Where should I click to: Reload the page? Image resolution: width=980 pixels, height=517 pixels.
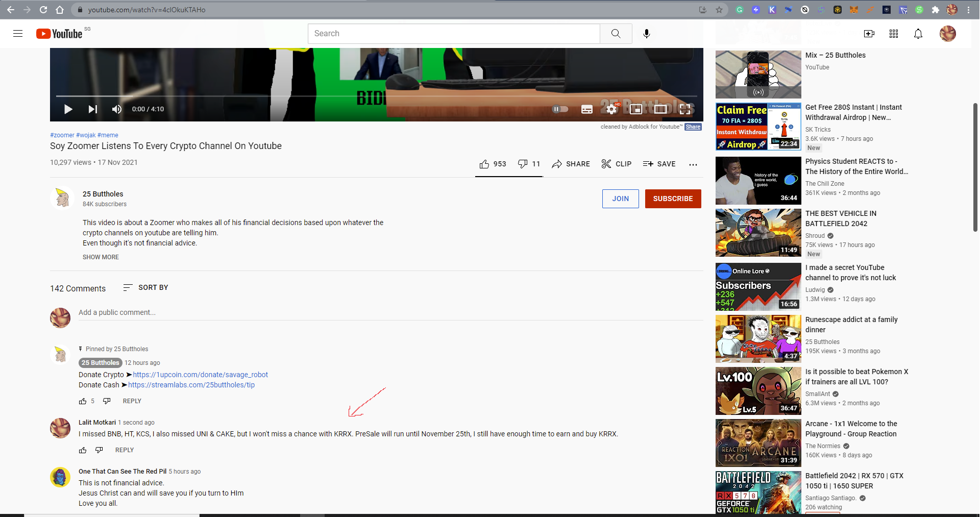[43, 10]
